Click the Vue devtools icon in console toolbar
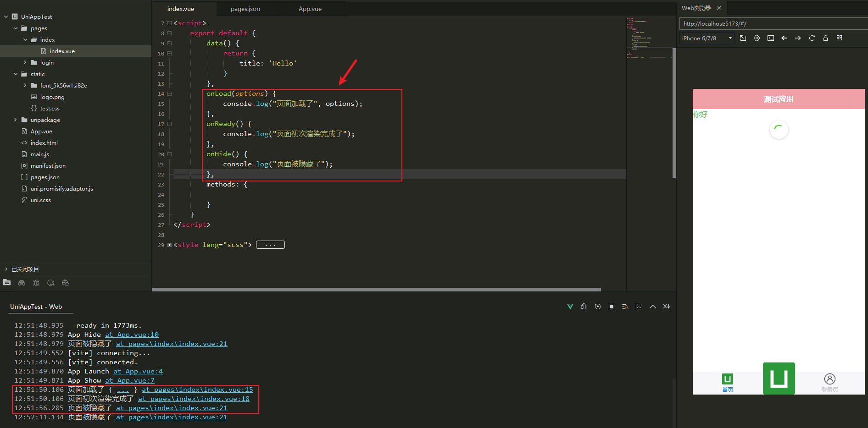This screenshot has height=428, width=868. [x=570, y=307]
